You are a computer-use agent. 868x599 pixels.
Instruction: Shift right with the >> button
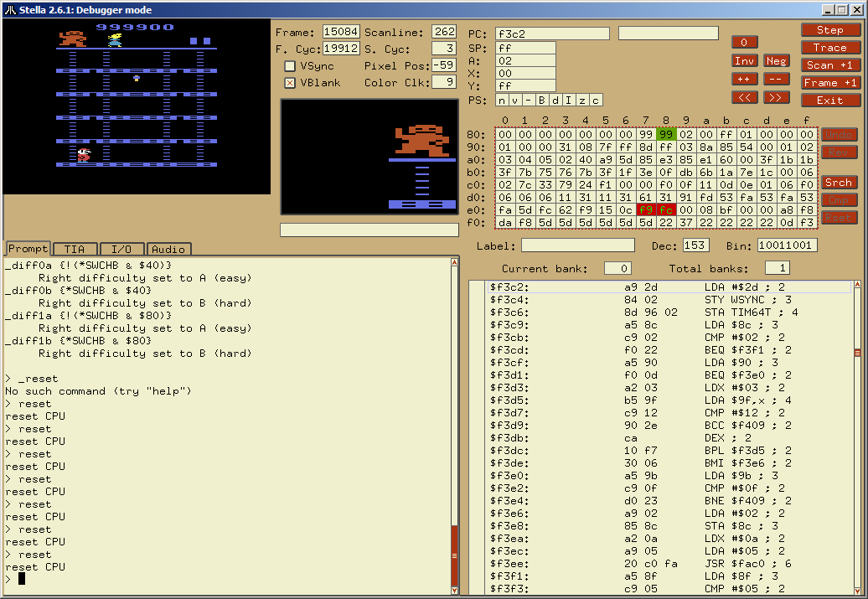(x=776, y=97)
